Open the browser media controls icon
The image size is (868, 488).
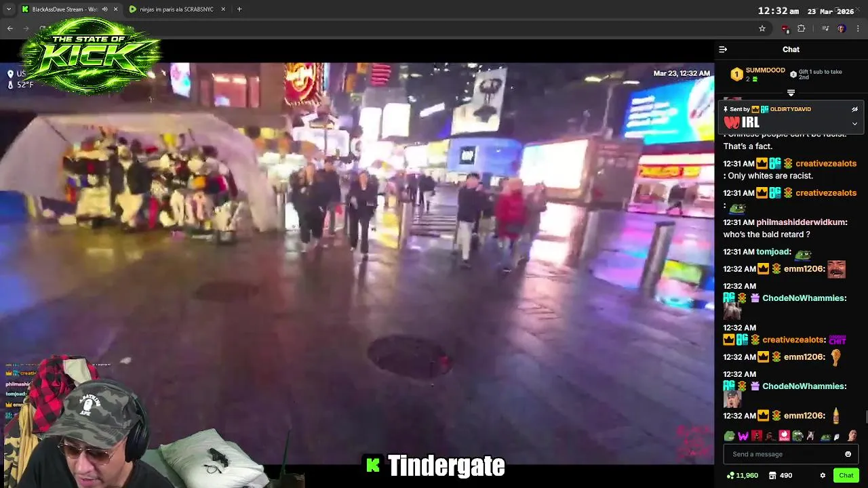point(825,28)
